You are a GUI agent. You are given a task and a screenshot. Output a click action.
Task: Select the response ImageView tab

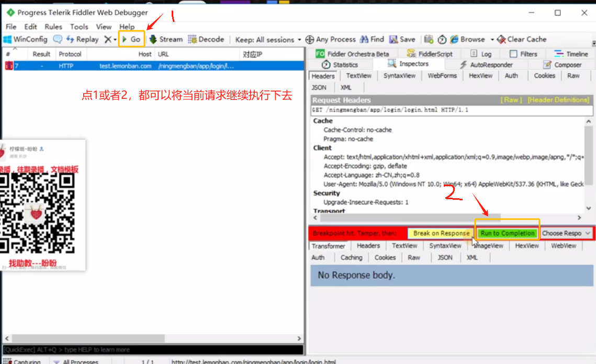(x=488, y=246)
